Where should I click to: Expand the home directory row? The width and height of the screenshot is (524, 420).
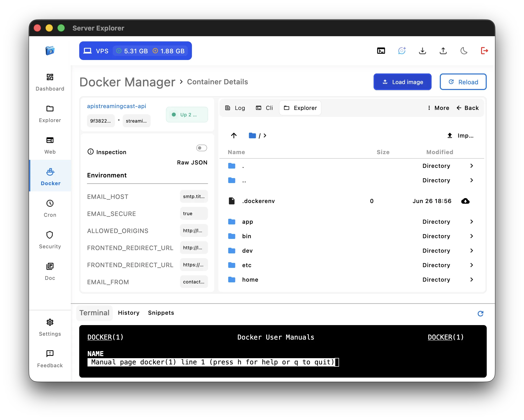(471, 280)
